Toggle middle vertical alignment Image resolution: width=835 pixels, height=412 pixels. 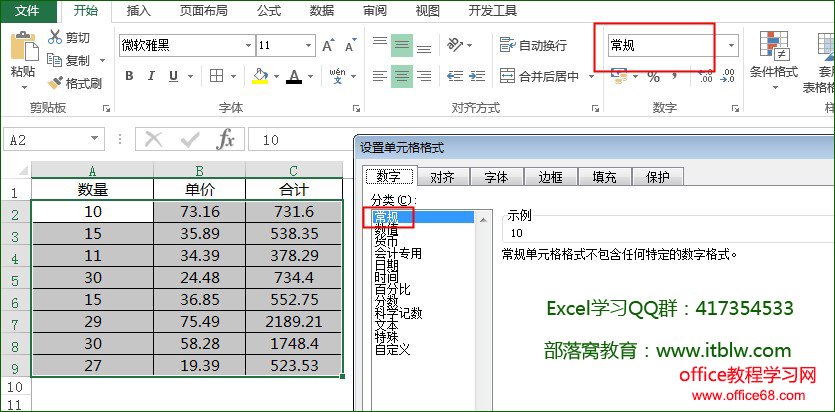[x=402, y=46]
